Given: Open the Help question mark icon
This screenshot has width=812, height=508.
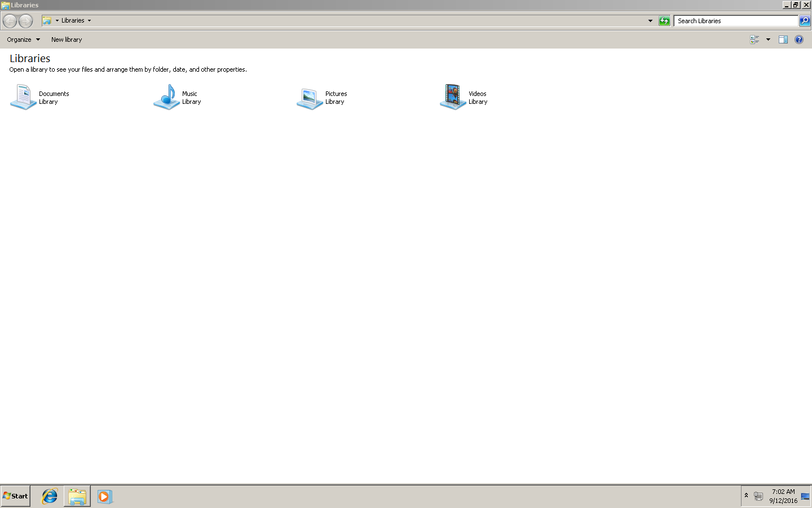Looking at the screenshot, I should (798, 40).
